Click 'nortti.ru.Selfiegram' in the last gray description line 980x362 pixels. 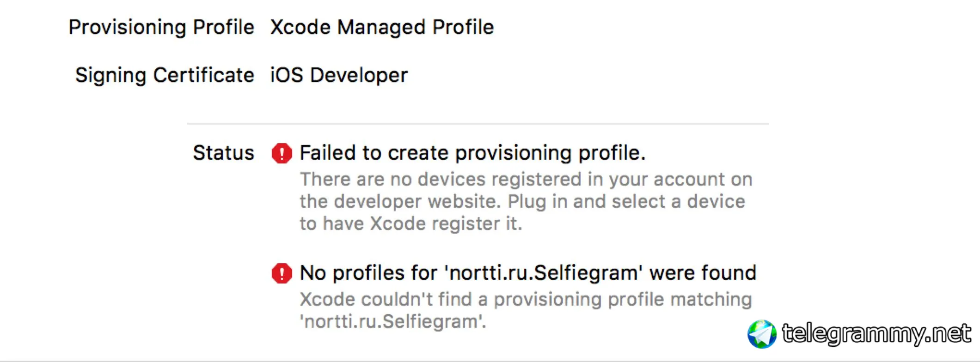coord(392,321)
